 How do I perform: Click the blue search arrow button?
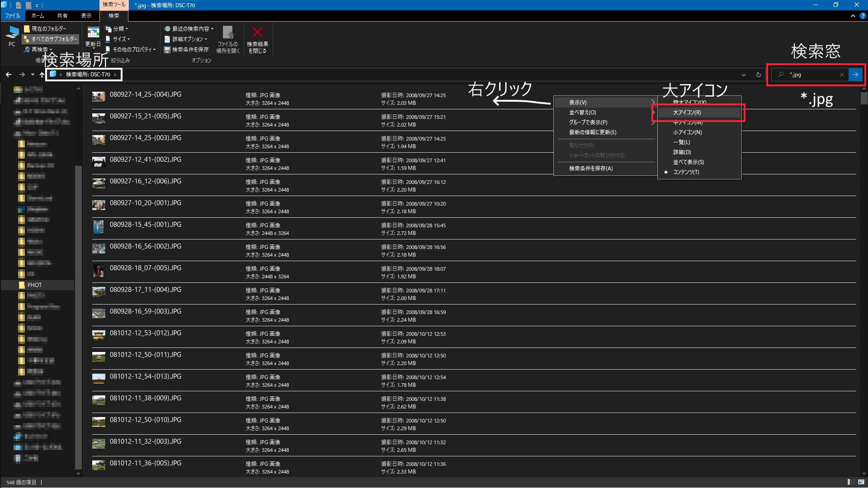click(855, 75)
